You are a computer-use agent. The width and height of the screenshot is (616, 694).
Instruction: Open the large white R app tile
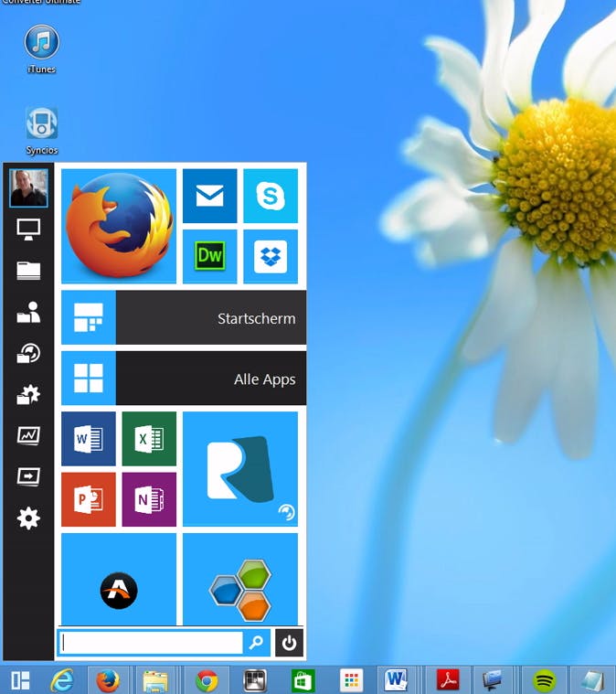(240, 469)
